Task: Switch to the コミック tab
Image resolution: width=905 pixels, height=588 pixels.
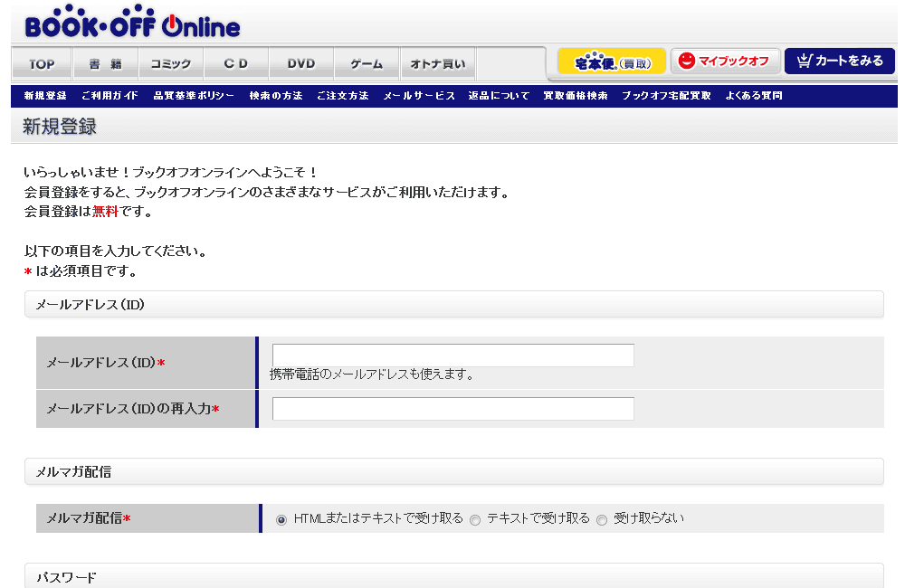Action: tap(170, 64)
